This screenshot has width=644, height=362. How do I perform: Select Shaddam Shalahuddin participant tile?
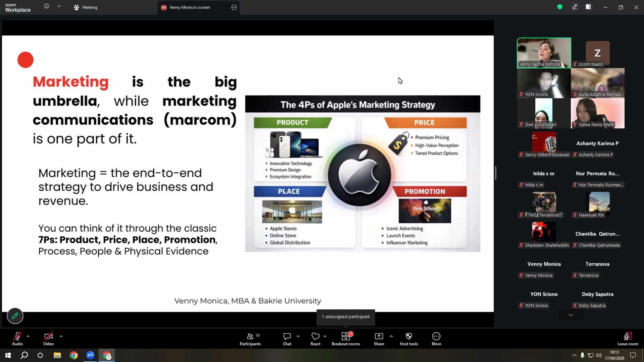(544, 234)
